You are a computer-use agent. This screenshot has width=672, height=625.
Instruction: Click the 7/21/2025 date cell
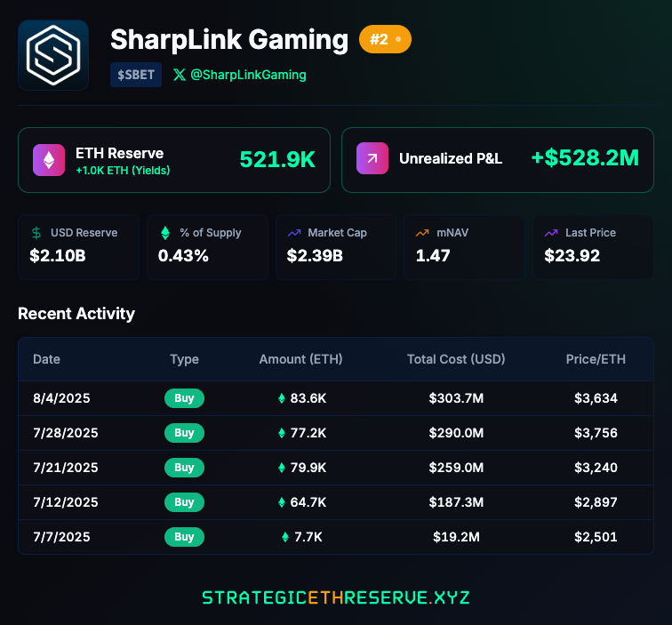click(x=66, y=468)
